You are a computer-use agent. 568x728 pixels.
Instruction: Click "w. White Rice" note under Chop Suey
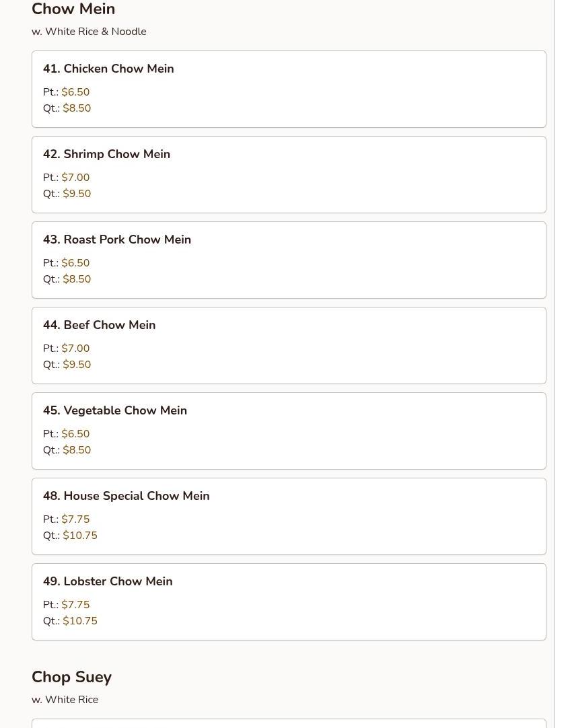point(65,700)
